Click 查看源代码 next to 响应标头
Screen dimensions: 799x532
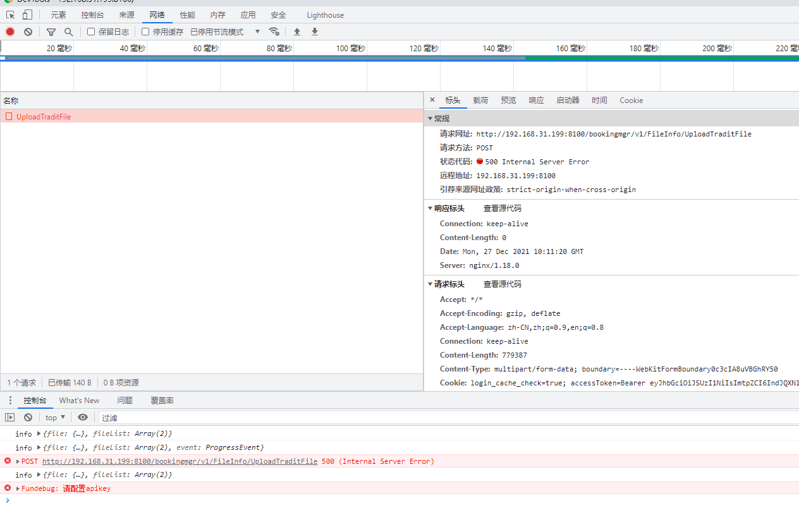(x=503, y=209)
